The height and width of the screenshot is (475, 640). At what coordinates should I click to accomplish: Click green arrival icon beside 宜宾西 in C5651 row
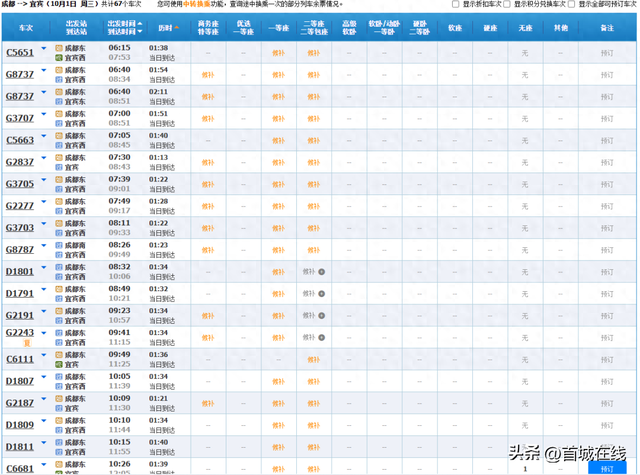coord(59,58)
